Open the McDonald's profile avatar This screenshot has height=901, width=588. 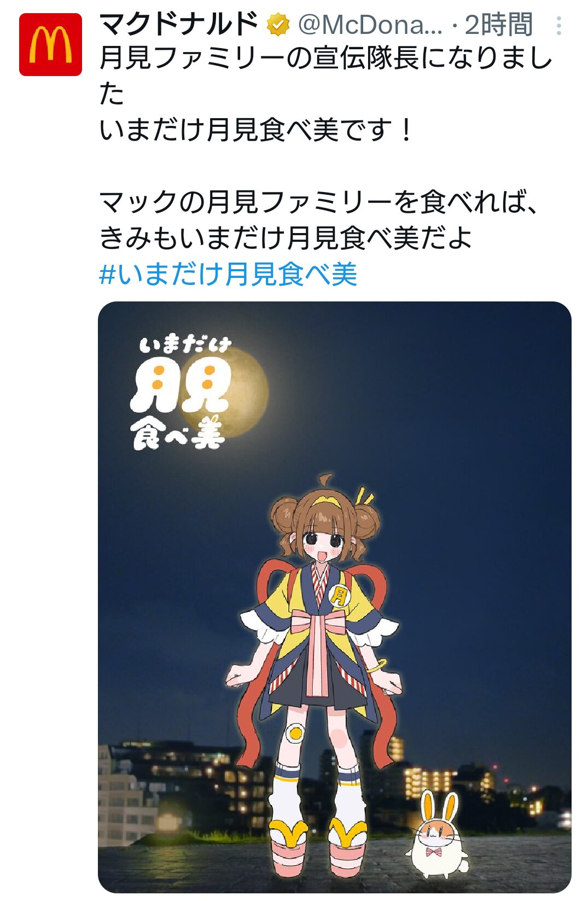click(50, 44)
